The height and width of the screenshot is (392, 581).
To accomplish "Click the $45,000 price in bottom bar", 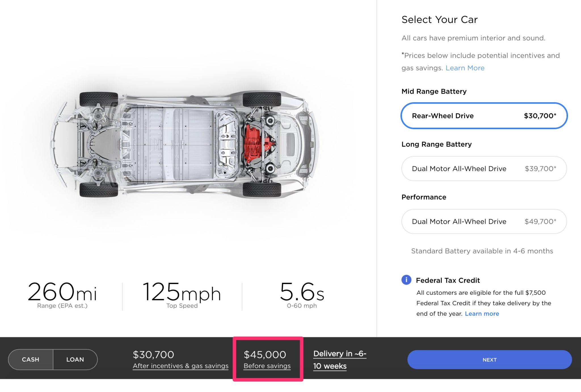I will click(265, 355).
